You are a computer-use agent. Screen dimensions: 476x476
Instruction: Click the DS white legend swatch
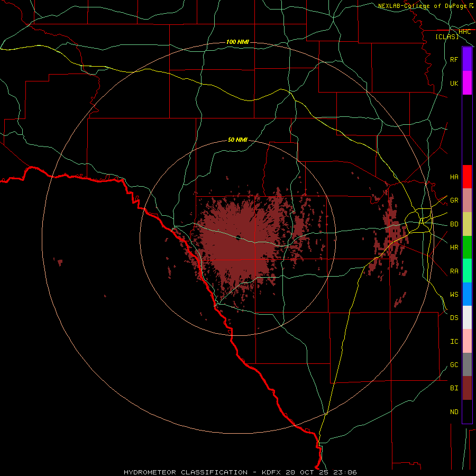click(x=467, y=317)
